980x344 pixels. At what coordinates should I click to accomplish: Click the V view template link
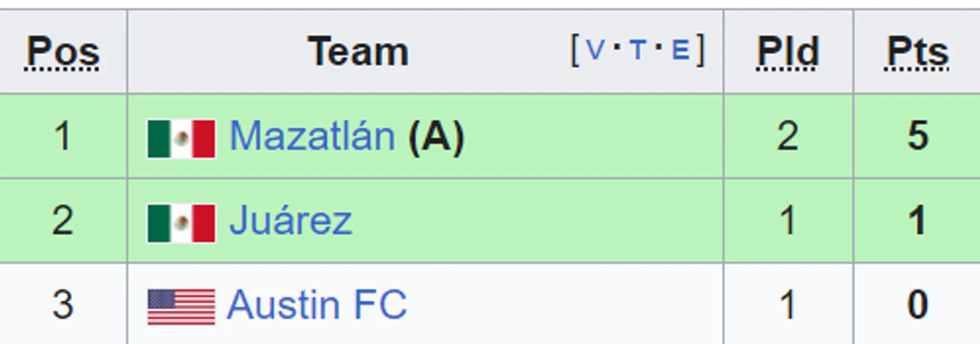point(595,50)
